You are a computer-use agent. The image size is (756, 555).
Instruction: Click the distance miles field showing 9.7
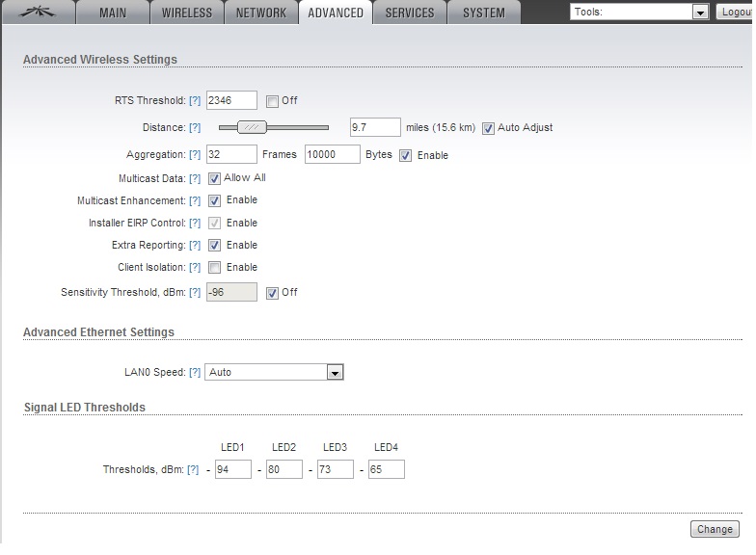pyautogui.click(x=375, y=127)
